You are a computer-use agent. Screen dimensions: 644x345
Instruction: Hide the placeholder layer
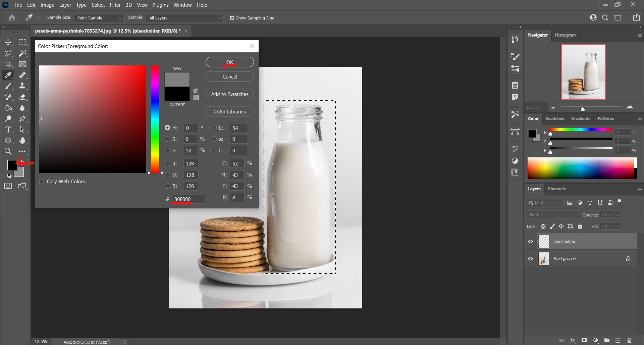[530, 242]
